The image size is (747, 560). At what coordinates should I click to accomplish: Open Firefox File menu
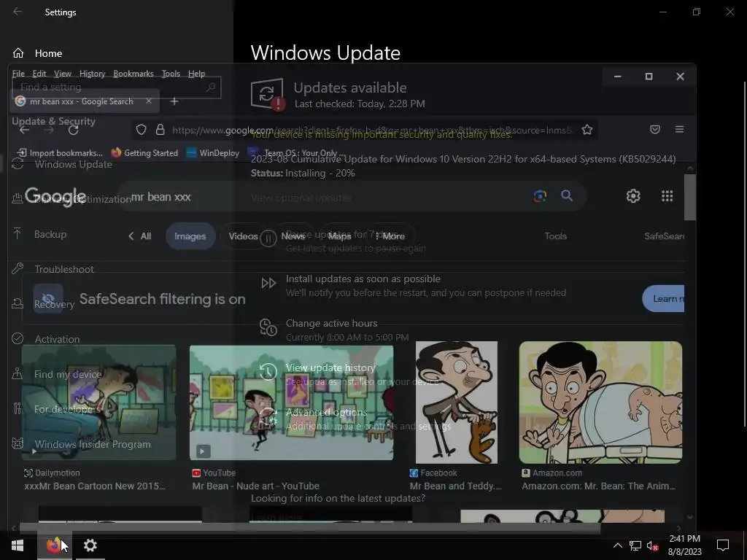click(18, 74)
